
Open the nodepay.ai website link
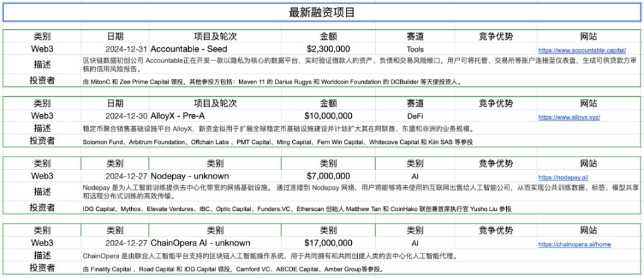(x=563, y=178)
